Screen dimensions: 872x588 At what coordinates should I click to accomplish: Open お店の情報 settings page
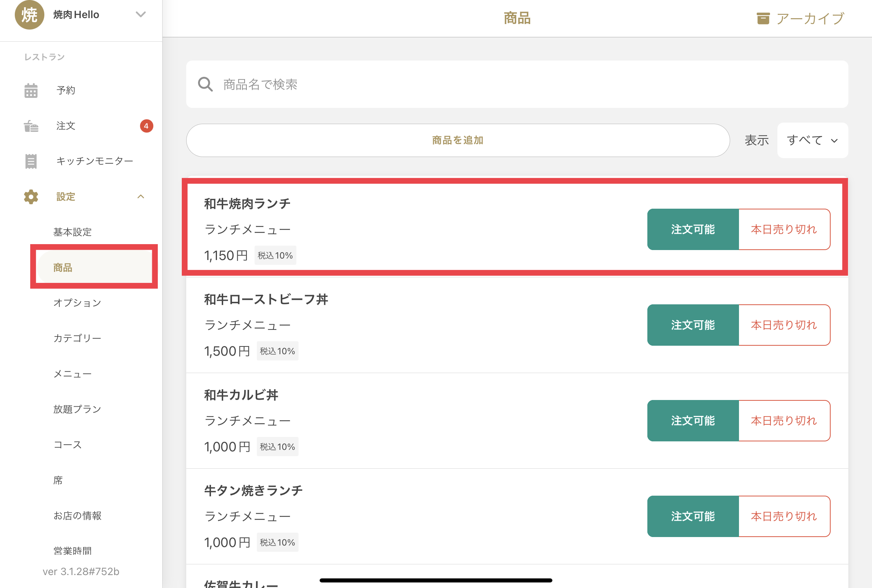tap(77, 516)
